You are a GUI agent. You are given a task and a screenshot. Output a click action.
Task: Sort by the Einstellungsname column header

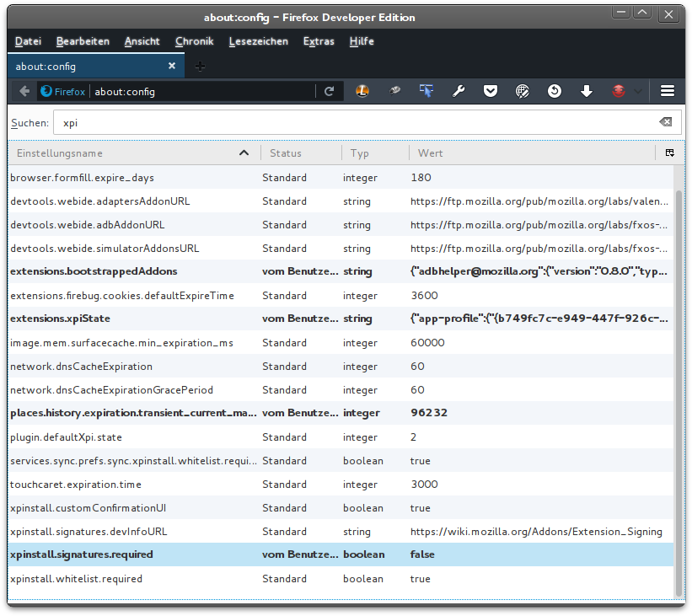pos(134,153)
